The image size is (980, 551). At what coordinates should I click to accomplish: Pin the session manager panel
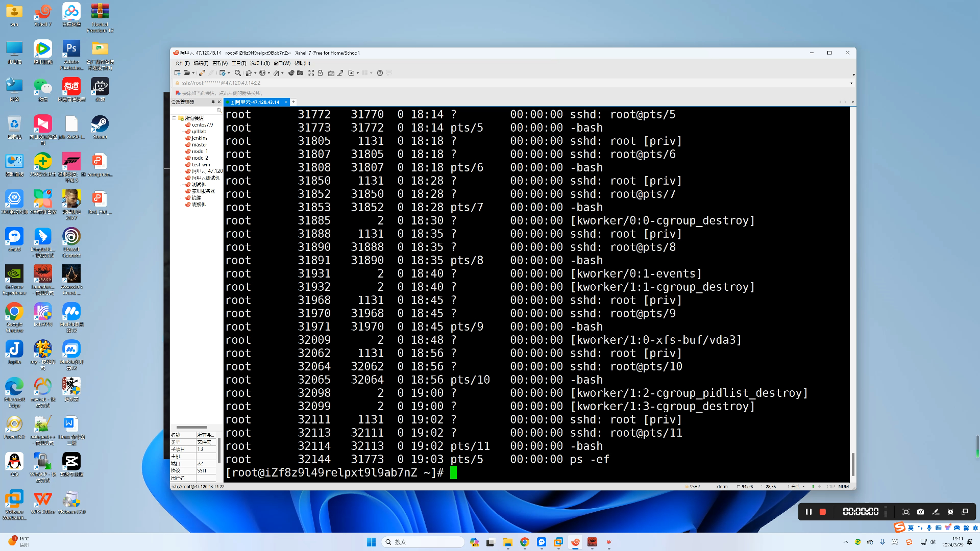tap(213, 102)
